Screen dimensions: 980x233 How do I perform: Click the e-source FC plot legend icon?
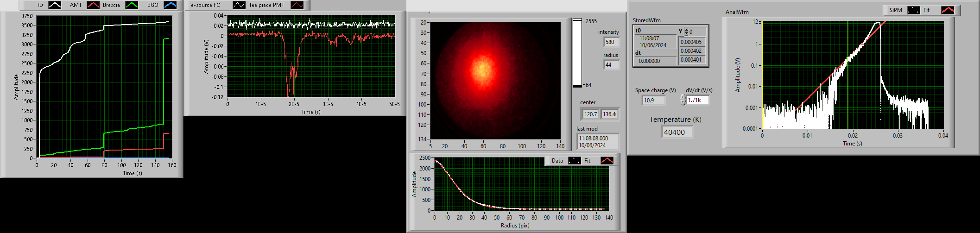239,5
